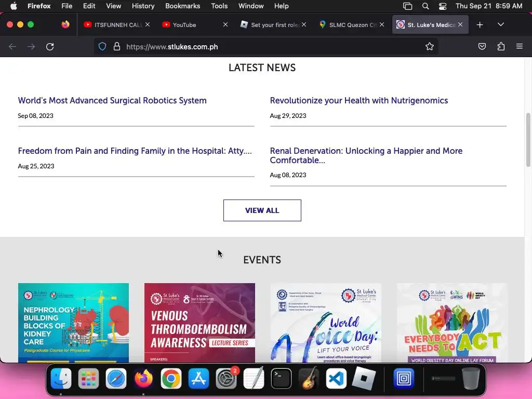
Task: Click the Aug 29, 2023 article date
Action: (x=288, y=116)
